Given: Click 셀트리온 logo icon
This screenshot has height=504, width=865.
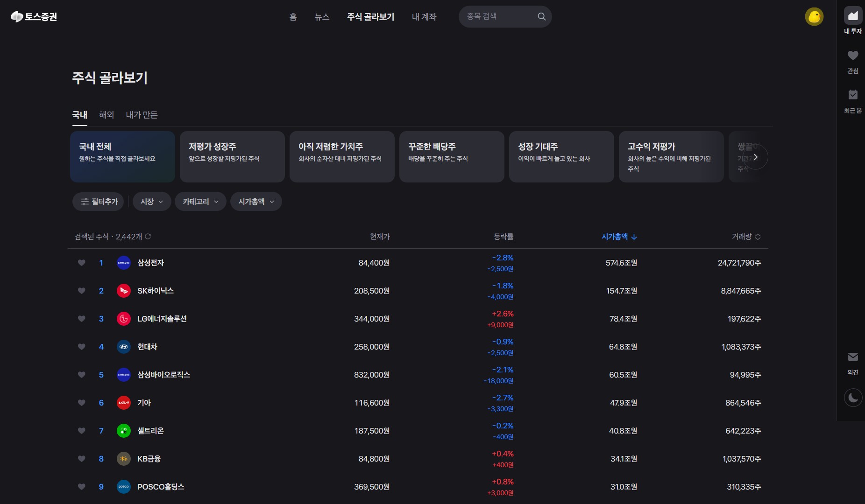Looking at the screenshot, I should point(124,431).
